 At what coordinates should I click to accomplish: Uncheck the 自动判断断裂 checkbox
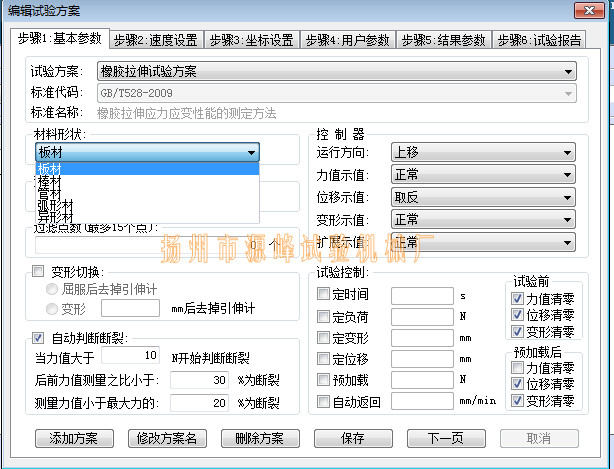point(39,337)
